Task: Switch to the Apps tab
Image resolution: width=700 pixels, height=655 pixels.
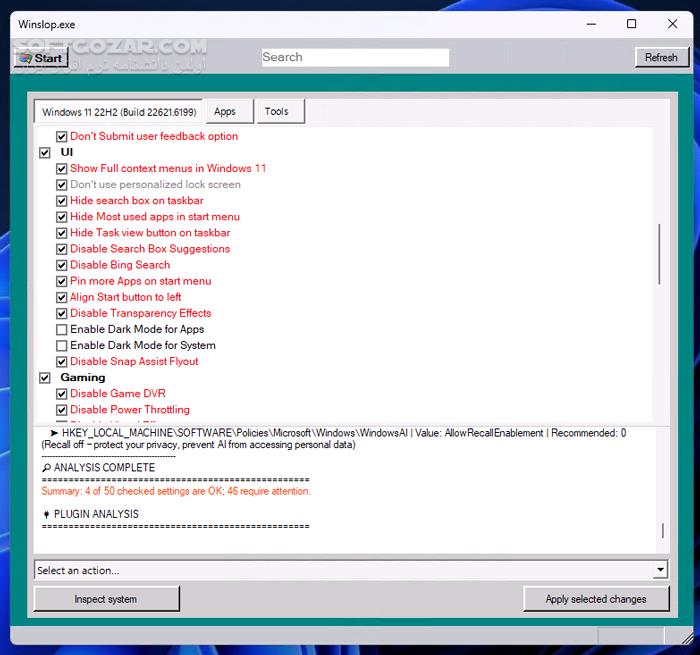Action: [x=225, y=112]
